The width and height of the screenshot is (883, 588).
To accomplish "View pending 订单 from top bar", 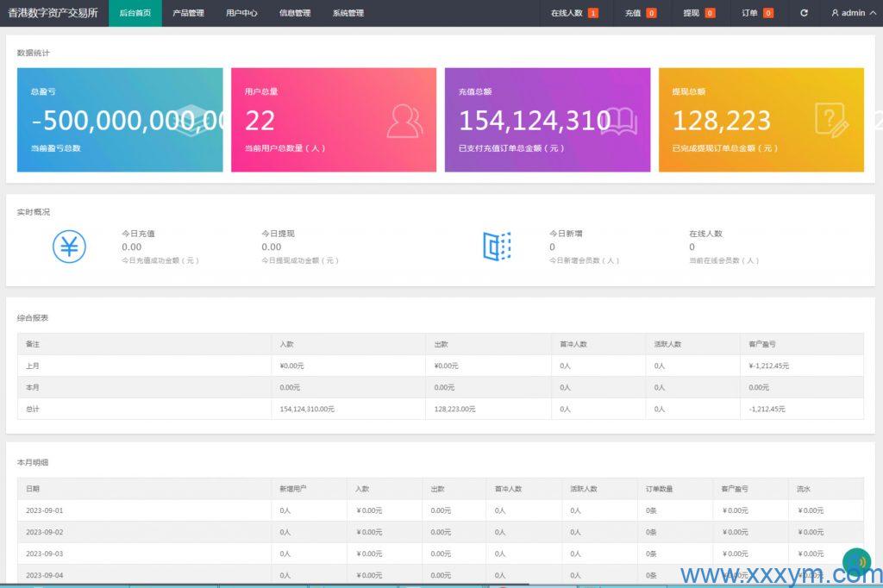I will (x=757, y=13).
